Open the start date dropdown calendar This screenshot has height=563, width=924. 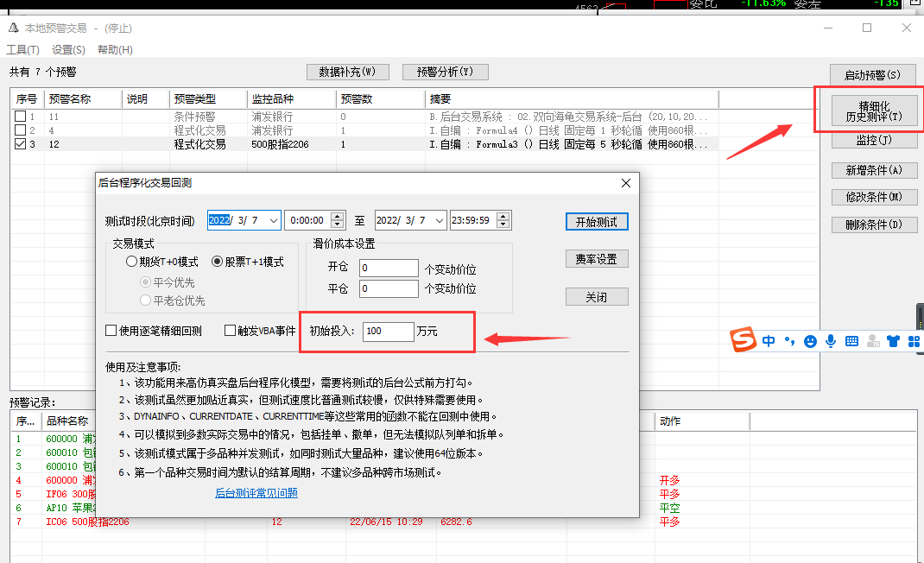point(274,220)
